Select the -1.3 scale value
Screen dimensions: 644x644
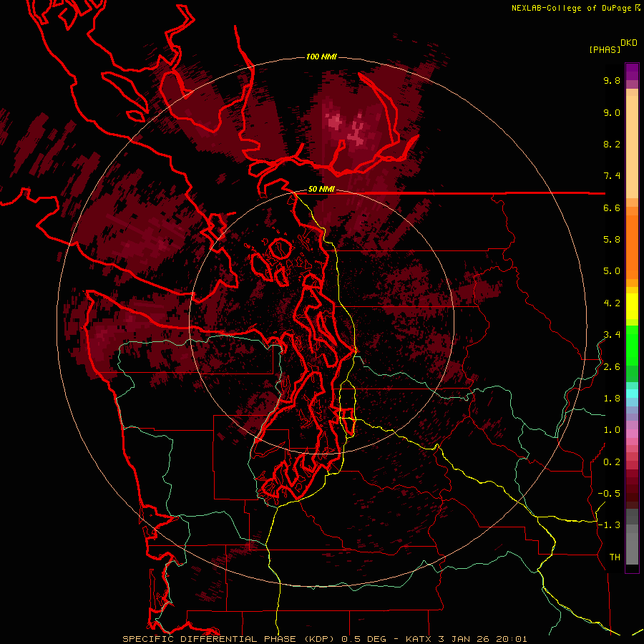click(609, 525)
